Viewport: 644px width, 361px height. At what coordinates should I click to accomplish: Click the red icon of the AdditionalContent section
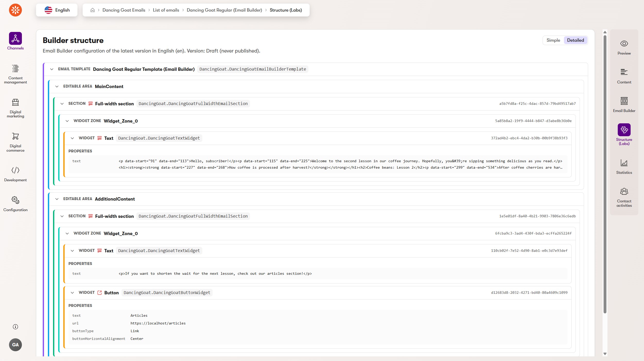(91, 216)
